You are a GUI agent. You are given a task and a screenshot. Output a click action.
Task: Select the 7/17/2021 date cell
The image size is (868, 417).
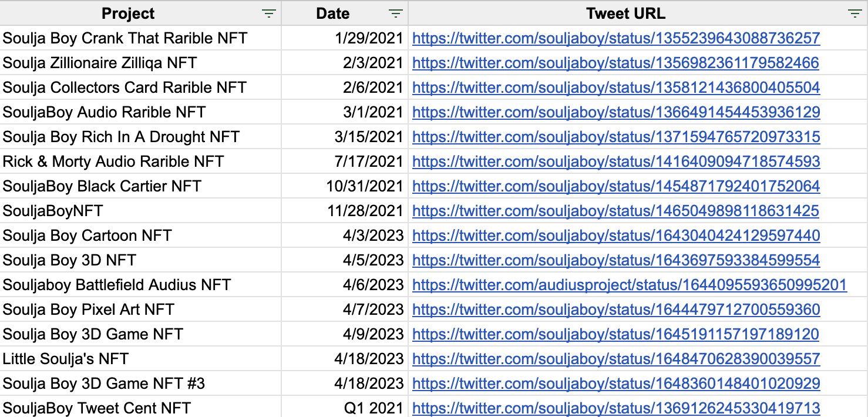coord(345,161)
